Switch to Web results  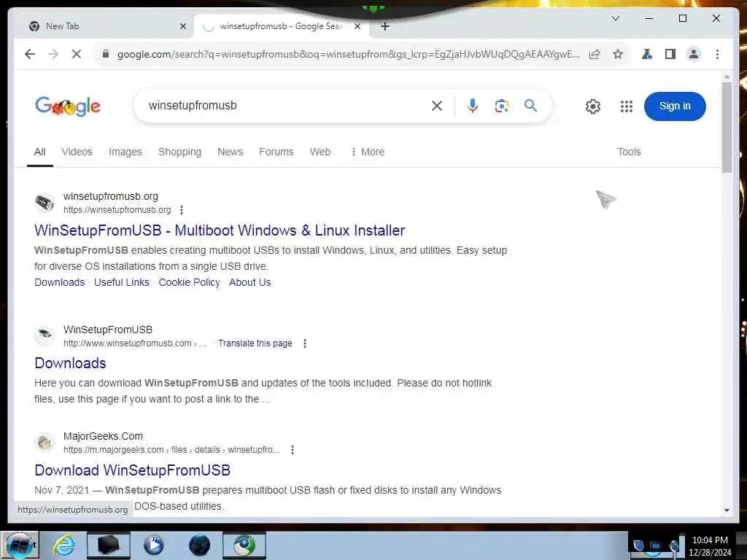(320, 152)
